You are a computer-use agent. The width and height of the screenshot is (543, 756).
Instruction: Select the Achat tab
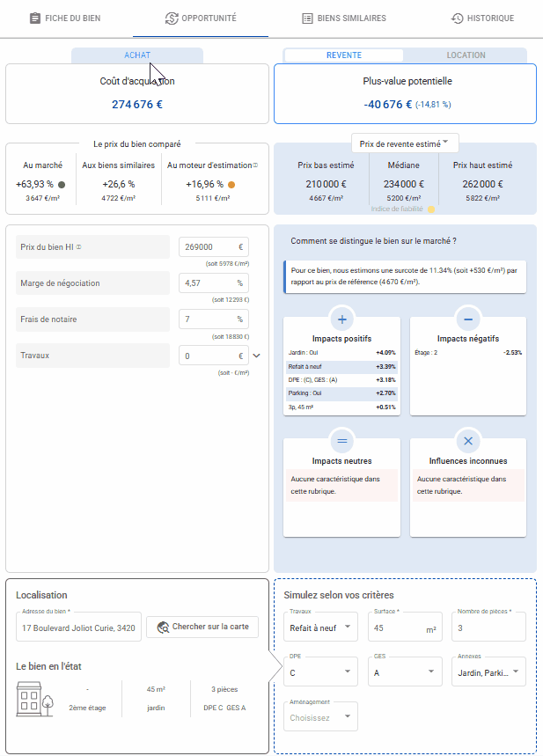pos(137,55)
